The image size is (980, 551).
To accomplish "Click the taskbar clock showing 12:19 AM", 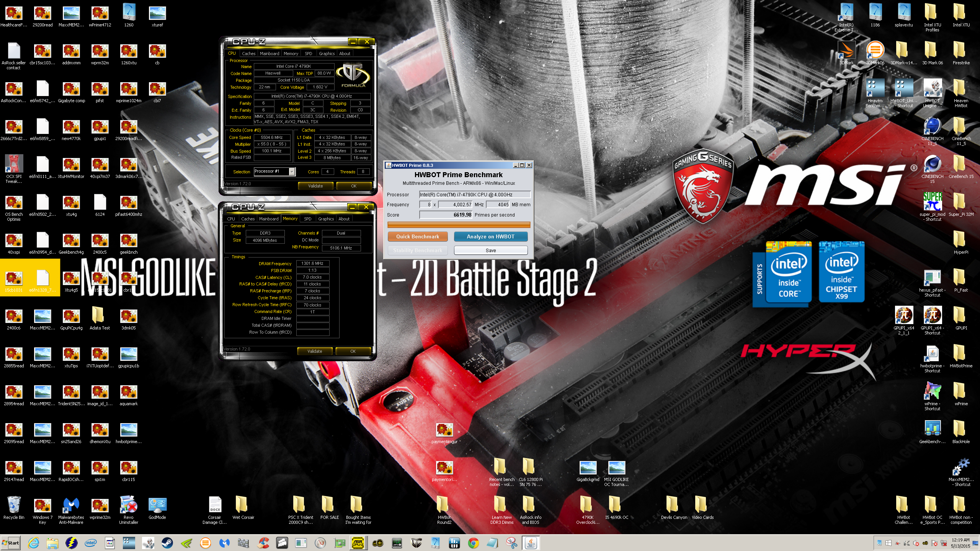I will point(960,543).
